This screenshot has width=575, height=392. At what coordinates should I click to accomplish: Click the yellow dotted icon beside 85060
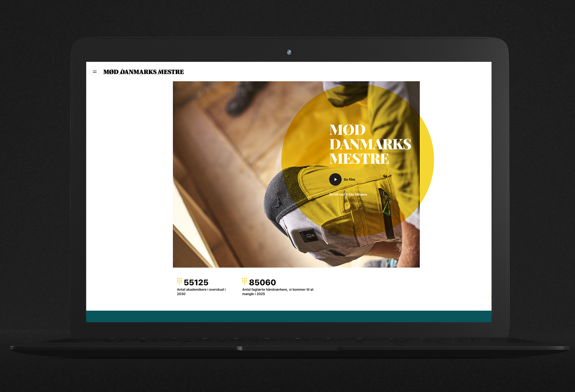244,281
